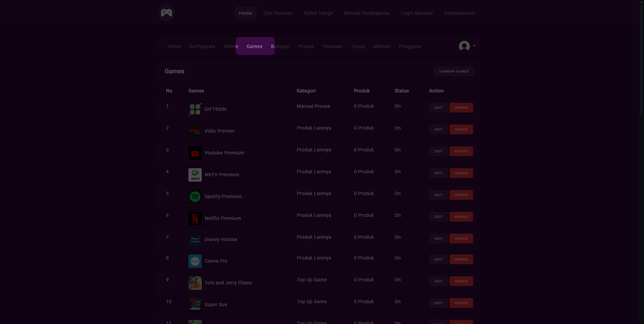Go to Home in top navigation

[245, 13]
